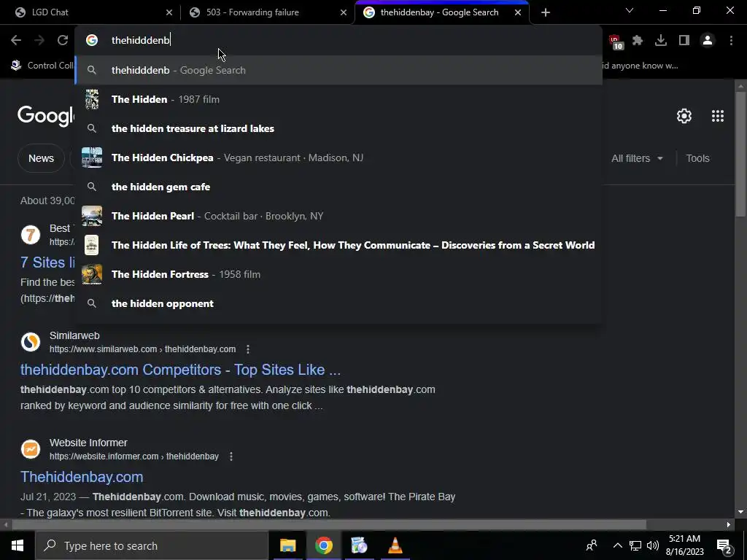Open thehiddenbay.com Competitors Similarweb result
747x560 pixels.
click(180, 370)
